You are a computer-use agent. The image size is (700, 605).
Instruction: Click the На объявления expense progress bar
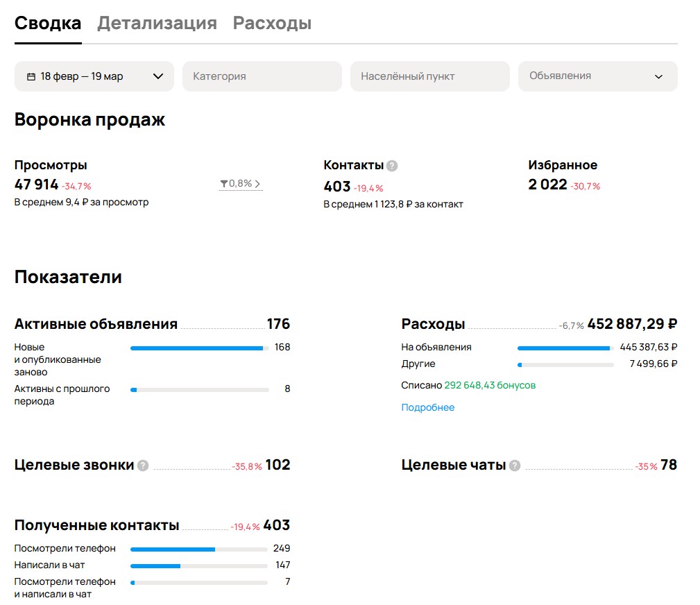[565, 348]
